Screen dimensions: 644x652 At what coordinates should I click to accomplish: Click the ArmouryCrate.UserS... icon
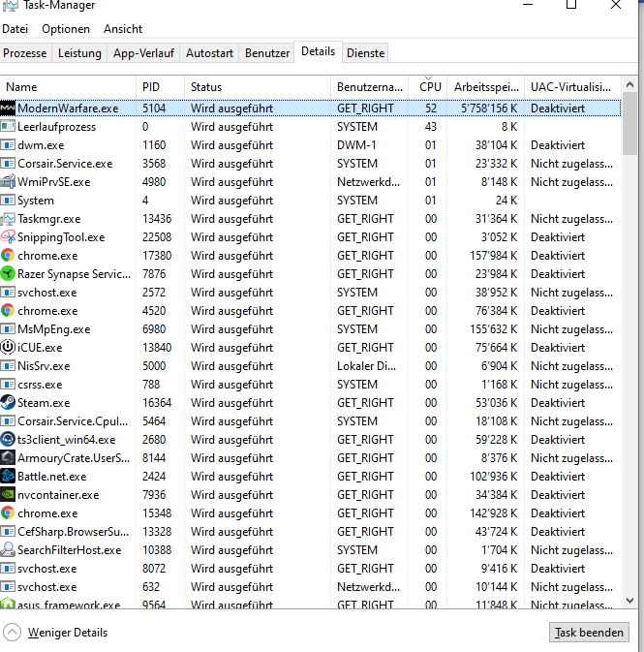click(8, 458)
